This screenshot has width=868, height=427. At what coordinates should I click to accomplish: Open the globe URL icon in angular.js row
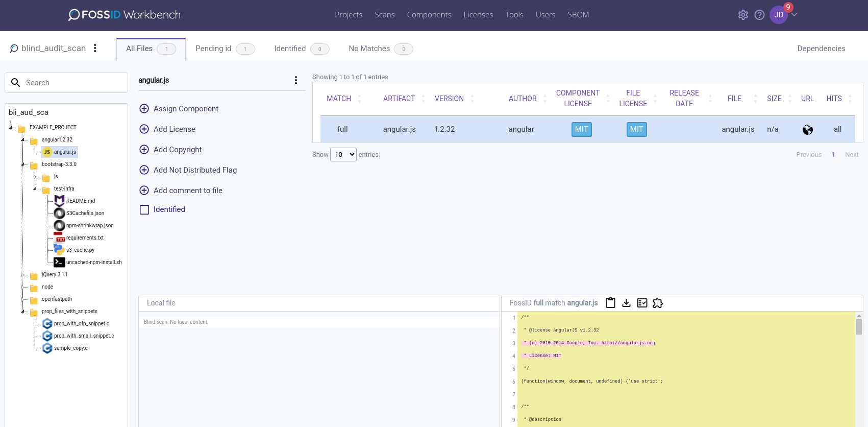pyautogui.click(x=808, y=130)
